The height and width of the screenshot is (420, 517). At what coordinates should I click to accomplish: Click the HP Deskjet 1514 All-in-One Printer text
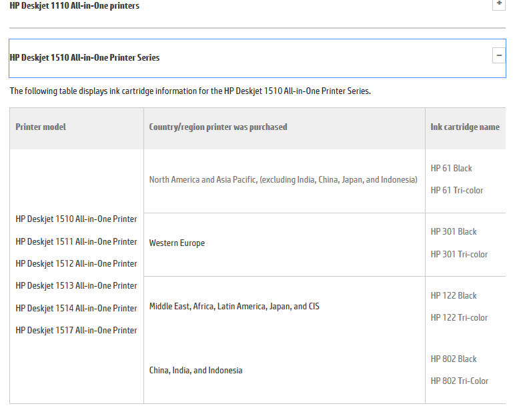coord(76,308)
